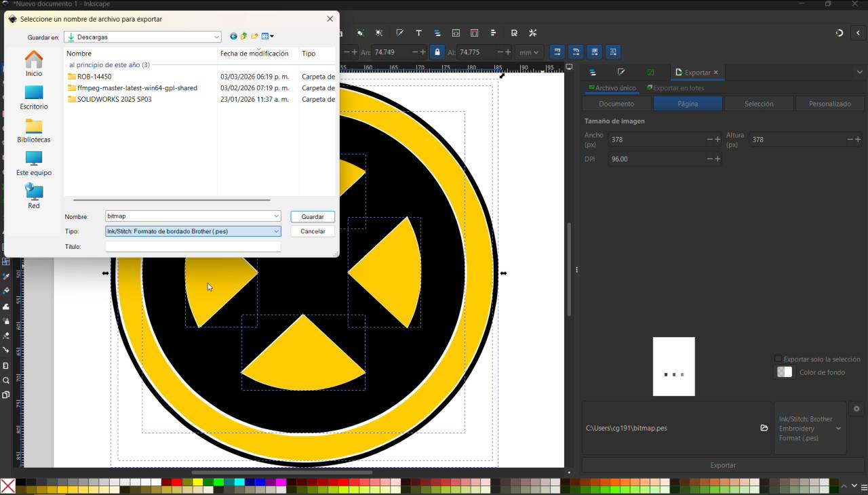The image size is (868, 495).
Task: Click the Exportar button
Action: 723,465
